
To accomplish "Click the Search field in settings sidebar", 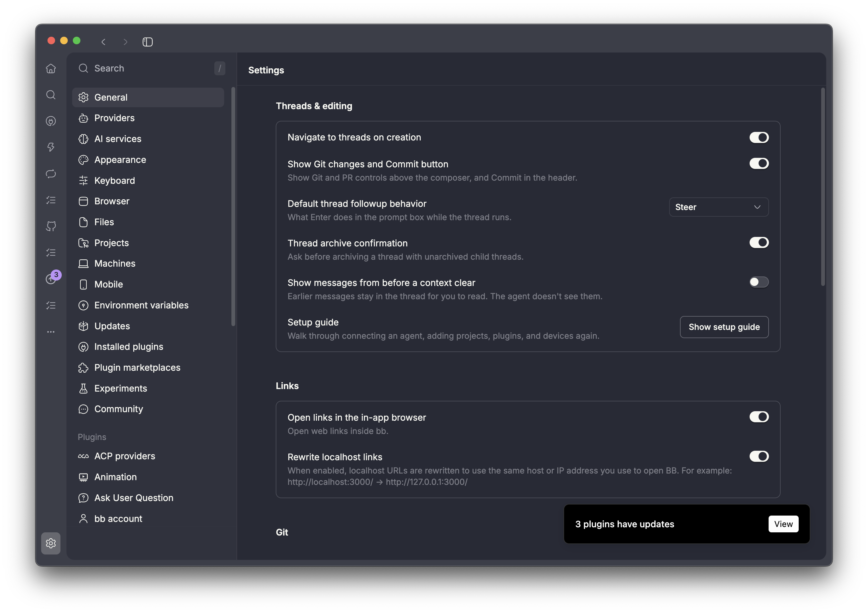I will (151, 68).
